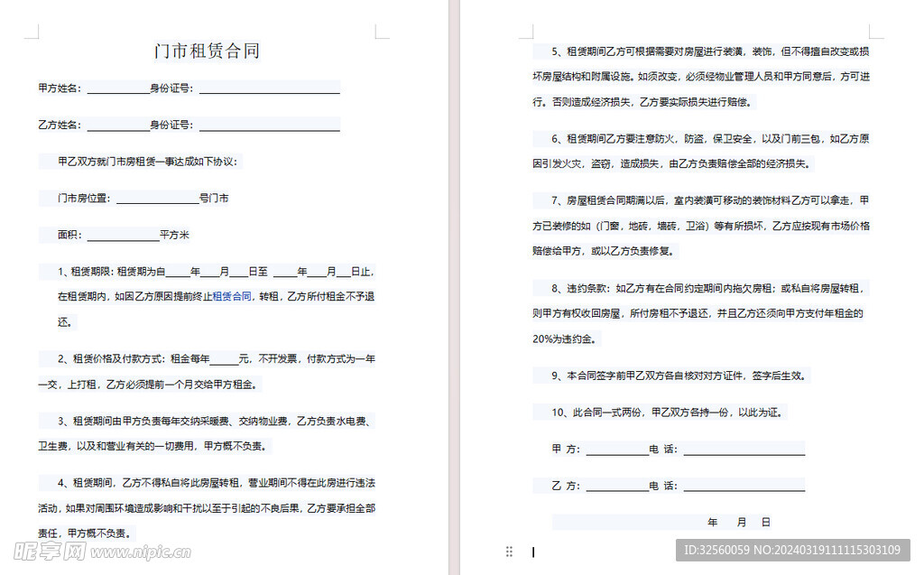
Task: Click the text 号门市
Action: coord(214,199)
